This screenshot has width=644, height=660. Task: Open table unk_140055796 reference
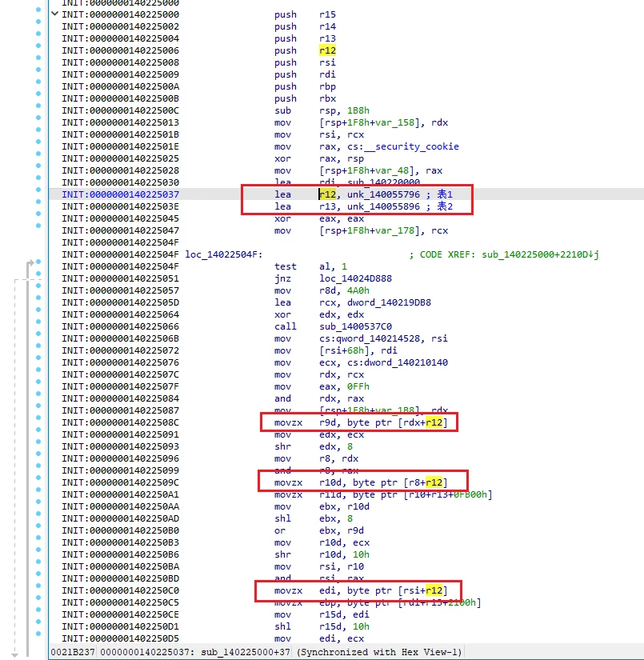pos(383,194)
